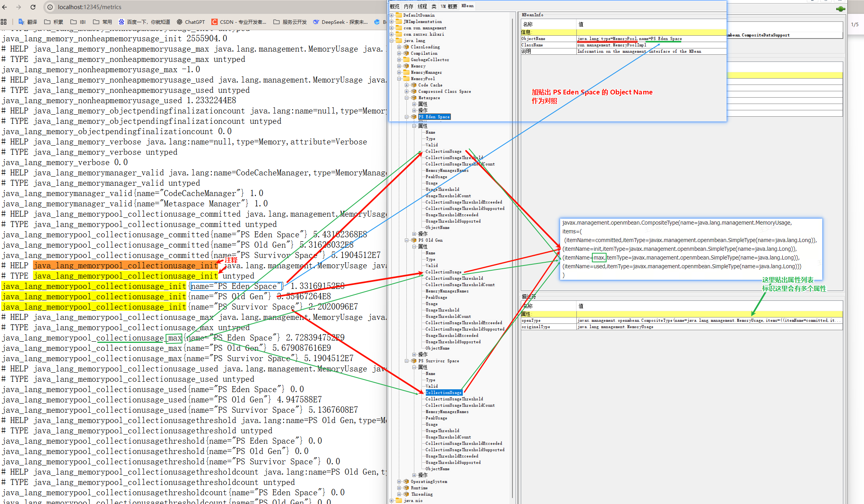Click the browser back arrow
The image size is (864, 504).
[x=5, y=7]
